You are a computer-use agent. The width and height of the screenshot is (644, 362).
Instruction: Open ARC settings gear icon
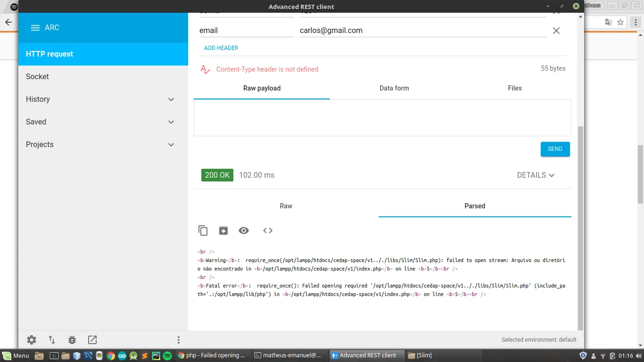[x=32, y=340]
